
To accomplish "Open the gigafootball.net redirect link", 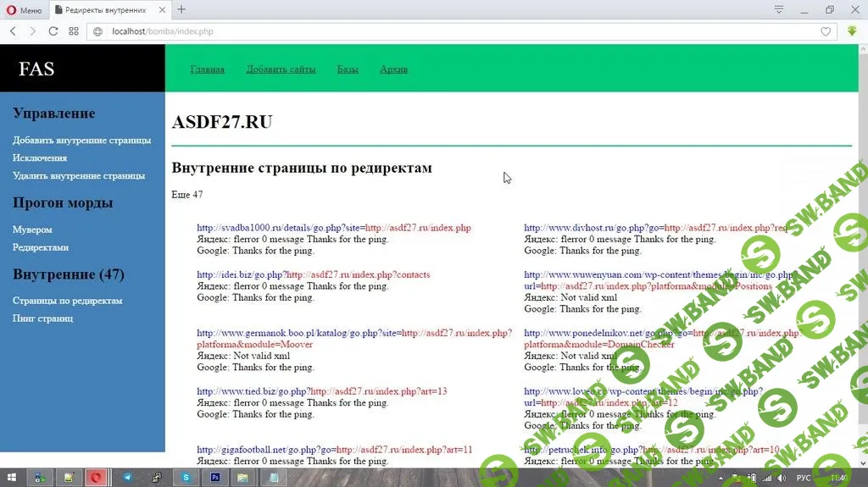I will [x=334, y=450].
